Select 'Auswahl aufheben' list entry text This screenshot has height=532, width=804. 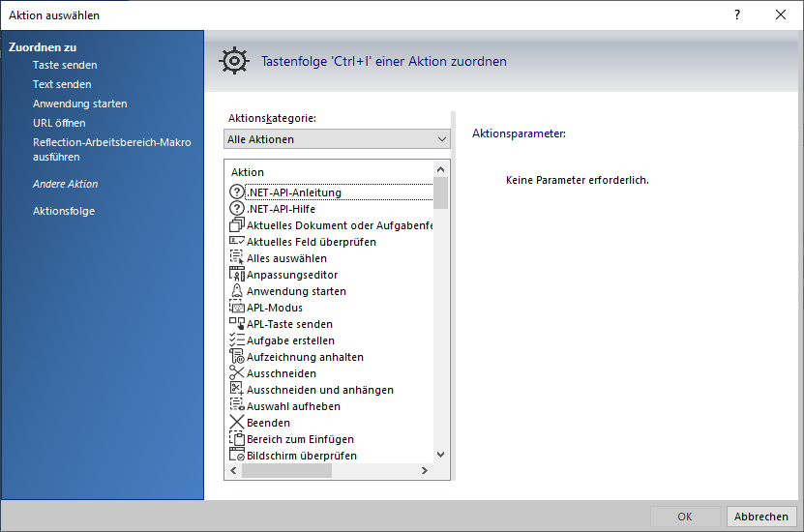[293, 406]
